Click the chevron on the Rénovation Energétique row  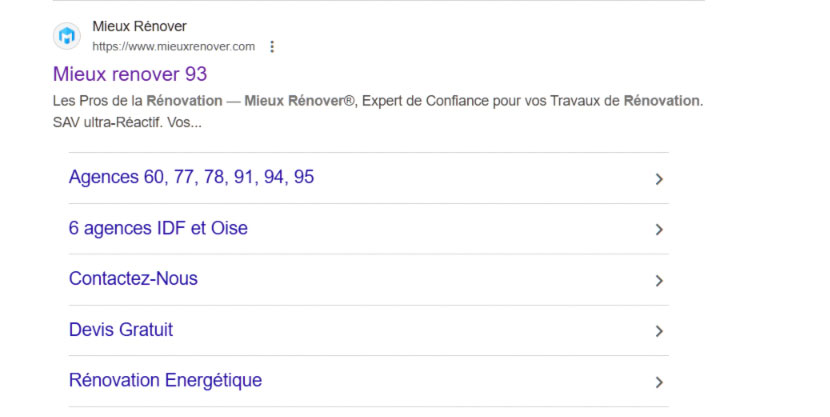pyautogui.click(x=659, y=382)
